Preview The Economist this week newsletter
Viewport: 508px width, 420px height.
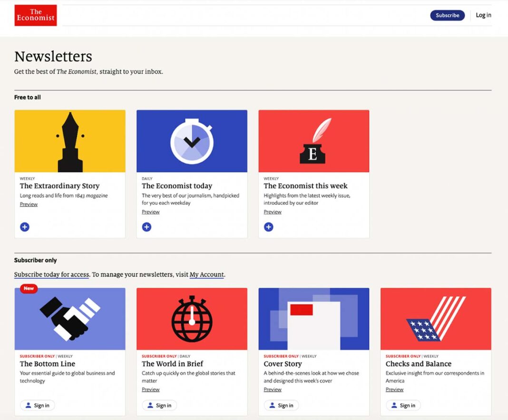pos(273,212)
